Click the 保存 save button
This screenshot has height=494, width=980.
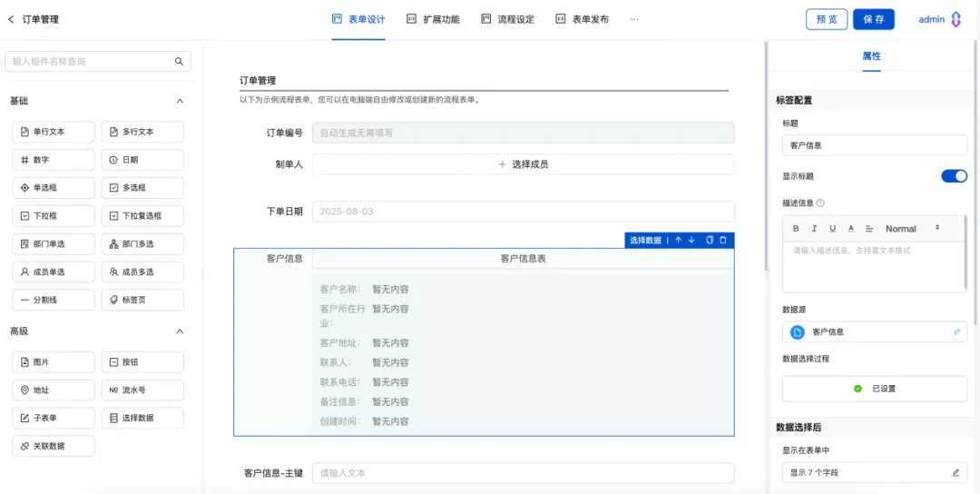click(x=874, y=19)
